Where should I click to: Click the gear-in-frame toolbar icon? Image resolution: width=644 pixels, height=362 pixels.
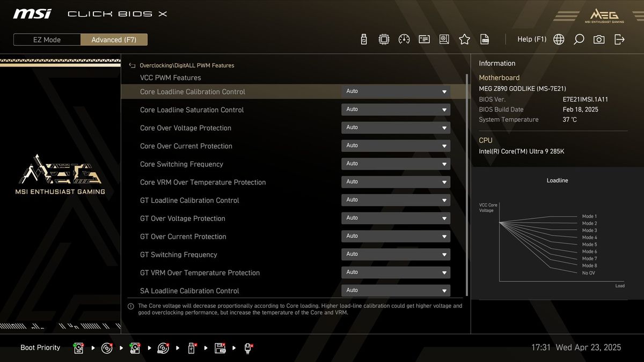(444, 39)
